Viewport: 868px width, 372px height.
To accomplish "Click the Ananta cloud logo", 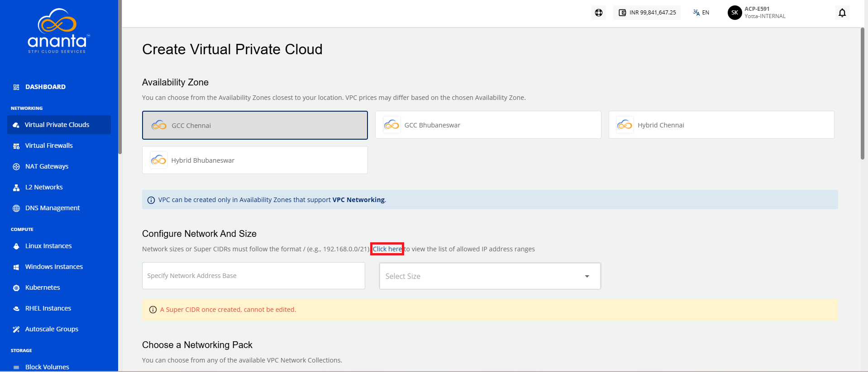I will click(x=59, y=31).
